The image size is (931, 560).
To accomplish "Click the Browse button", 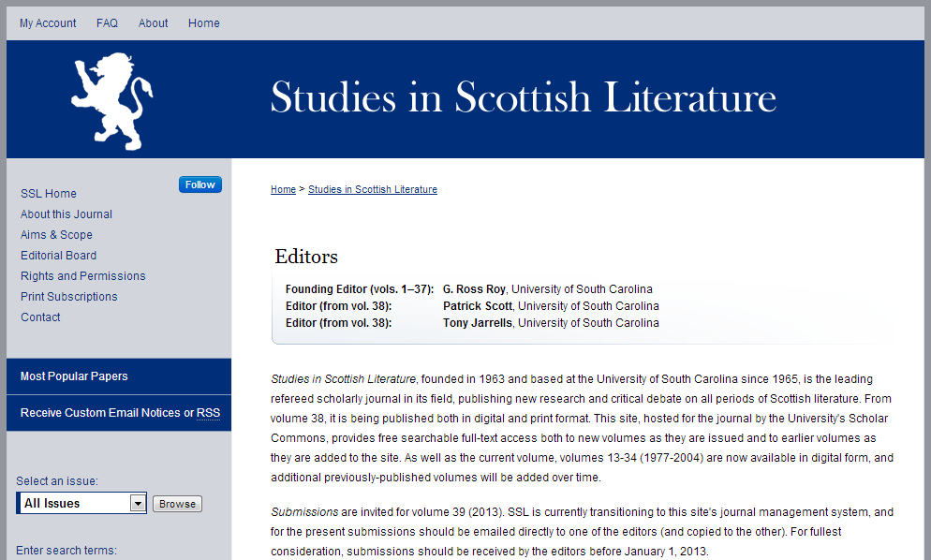I will (x=178, y=504).
